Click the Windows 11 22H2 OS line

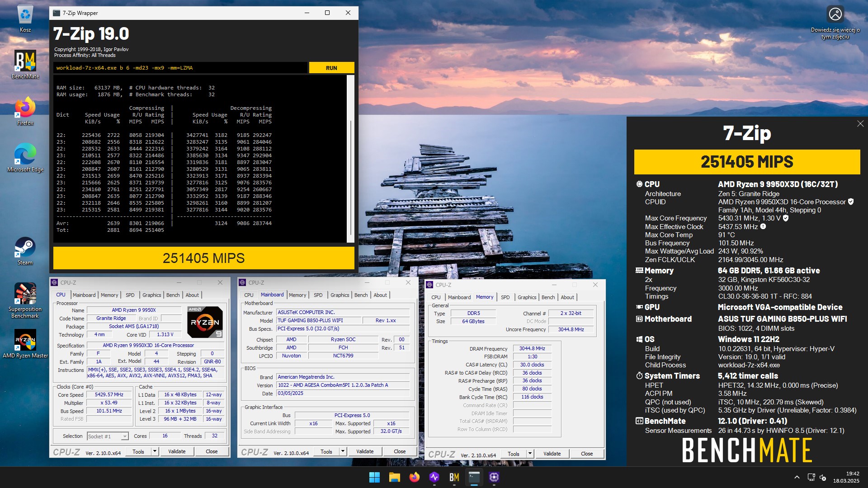coord(748,339)
